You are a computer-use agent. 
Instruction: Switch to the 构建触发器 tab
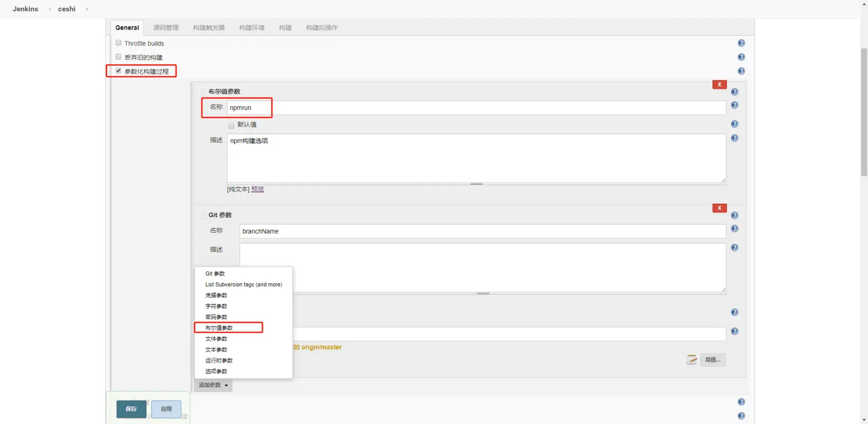click(x=209, y=28)
